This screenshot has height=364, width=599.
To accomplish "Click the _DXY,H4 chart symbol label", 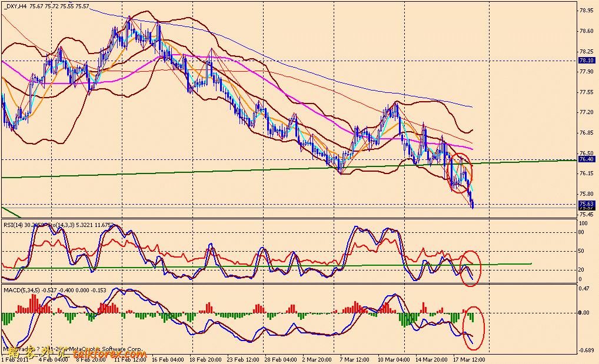I will [x=15, y=6].
